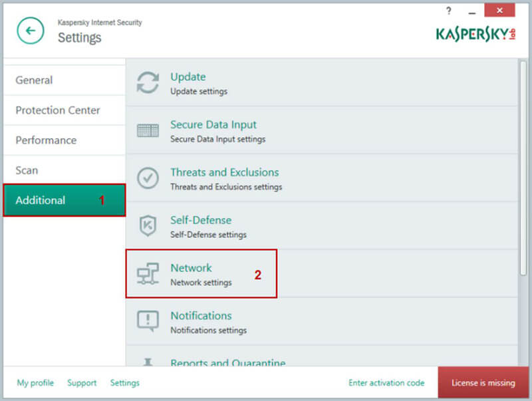Open the Update settings link
This screenshot has width=532, height=401.
tap(188, 77)
